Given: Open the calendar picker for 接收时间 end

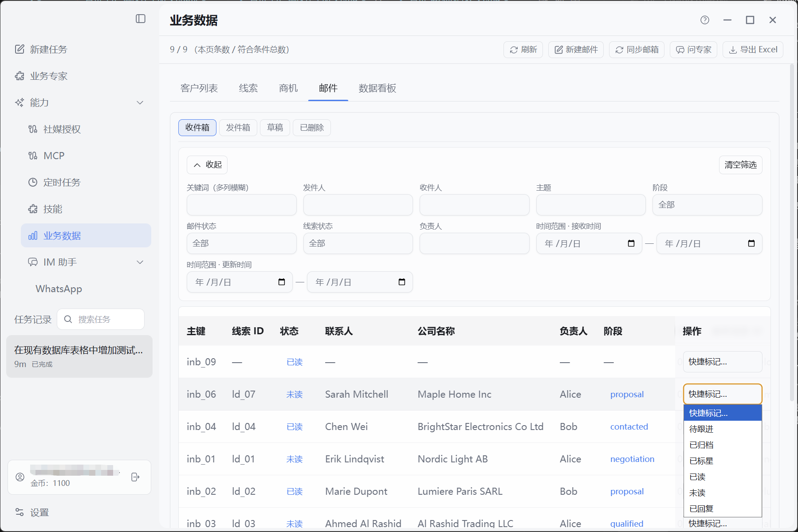Looking at the screenshot, I should tap(751, 243).
